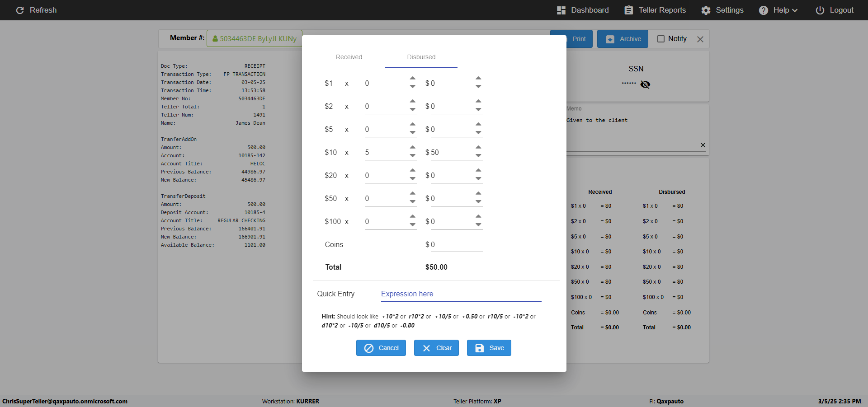Click the Teller Platform: XP status text

point(477,401)
